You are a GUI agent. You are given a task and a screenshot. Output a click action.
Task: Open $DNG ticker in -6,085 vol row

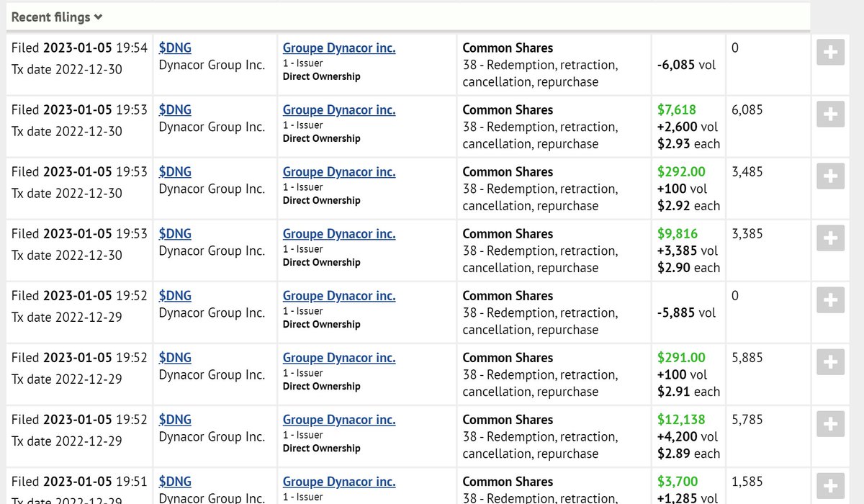tap(175, 48)
